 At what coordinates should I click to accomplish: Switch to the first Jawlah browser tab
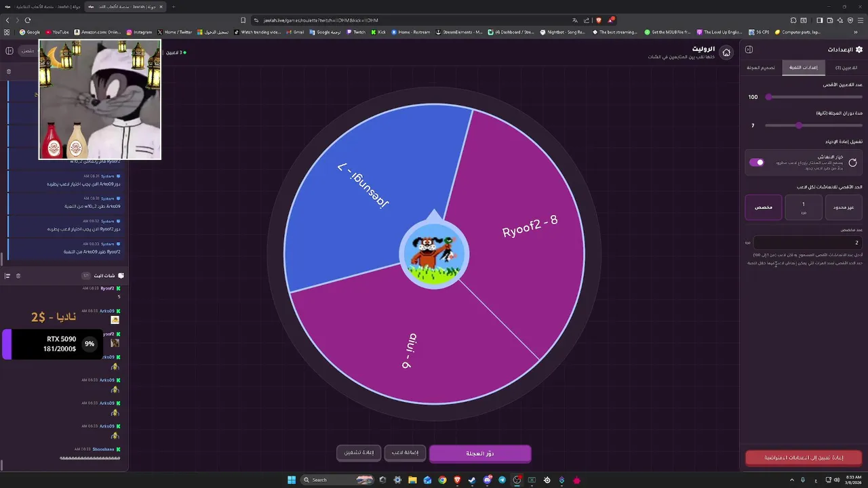[x=42, y=7]
